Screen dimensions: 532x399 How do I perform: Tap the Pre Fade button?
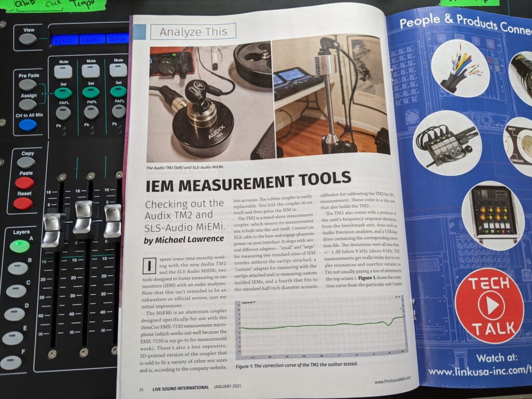[x=28, y=85]
